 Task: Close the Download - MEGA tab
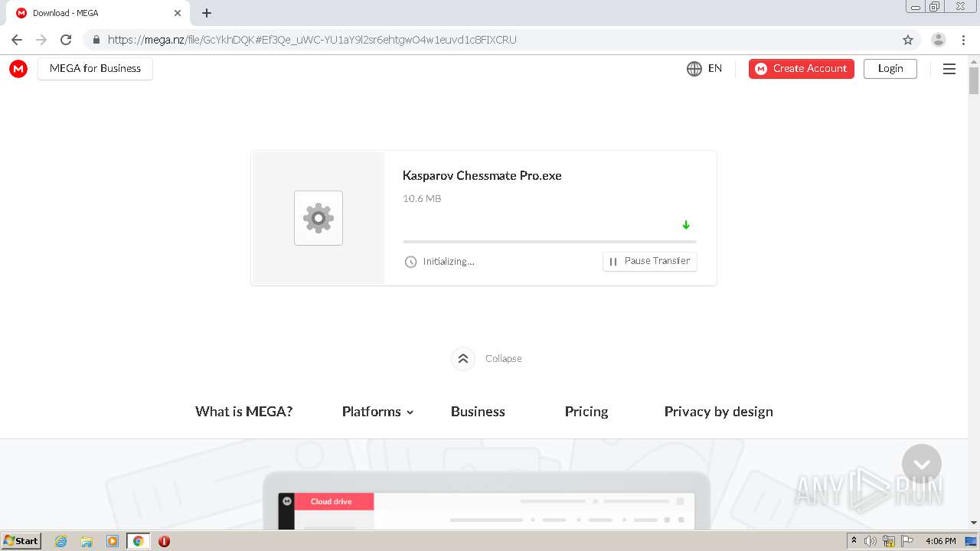click(178, 13)
